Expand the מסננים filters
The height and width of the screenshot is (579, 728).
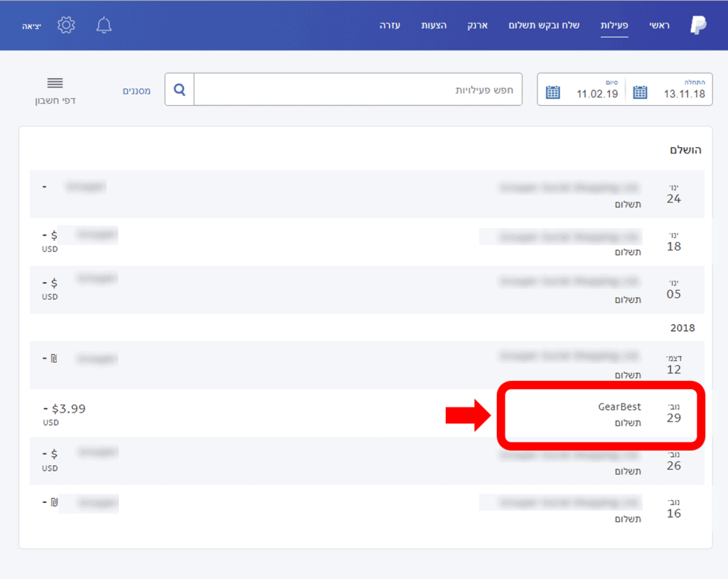[136, 91]
